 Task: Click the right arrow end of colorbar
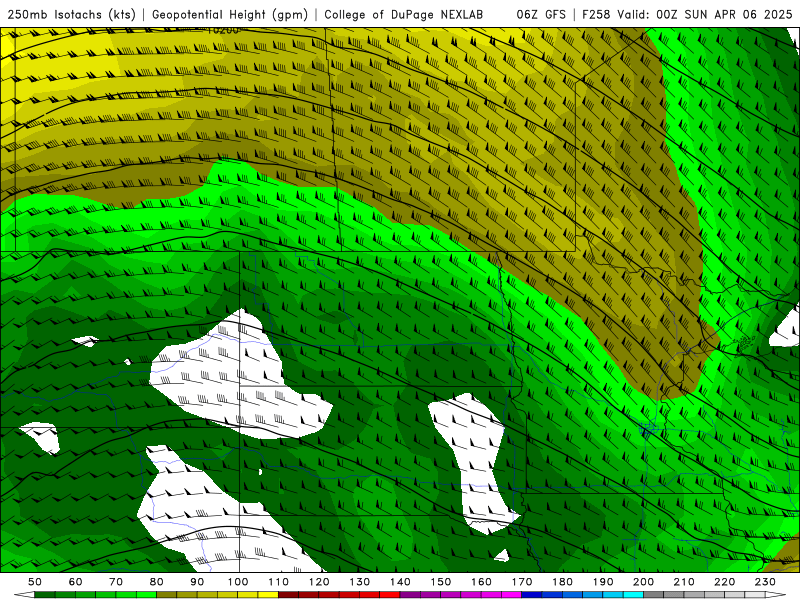click(x=776, y=595)
